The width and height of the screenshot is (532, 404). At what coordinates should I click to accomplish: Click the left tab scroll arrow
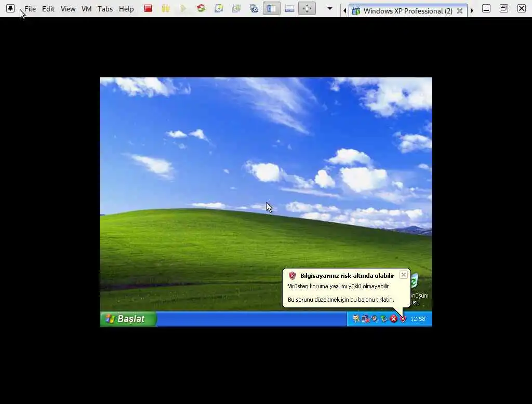pyautogui.click(x=345, y=11)
